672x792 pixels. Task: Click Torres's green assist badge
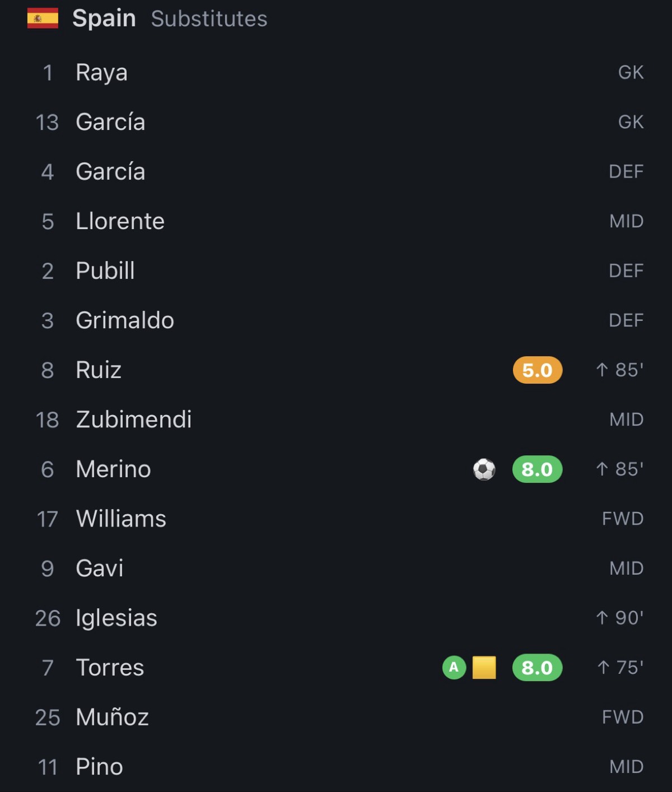[x=454, y=668]
